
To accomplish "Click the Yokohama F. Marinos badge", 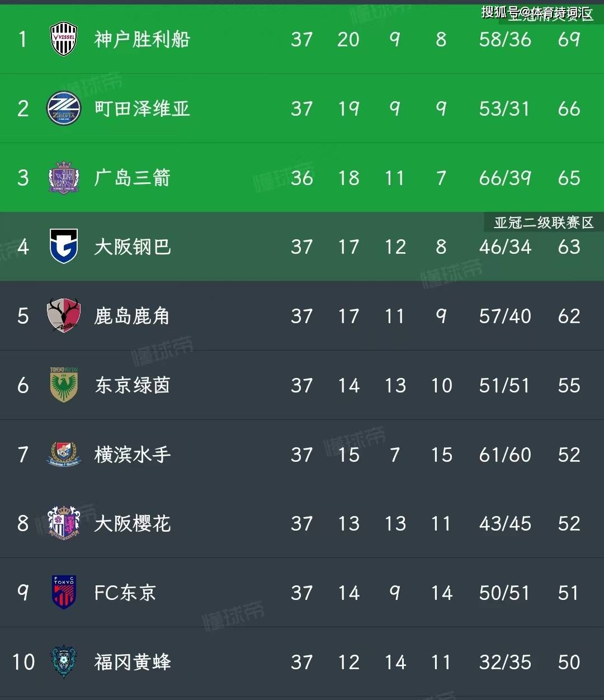I will (x=63, y=455).
